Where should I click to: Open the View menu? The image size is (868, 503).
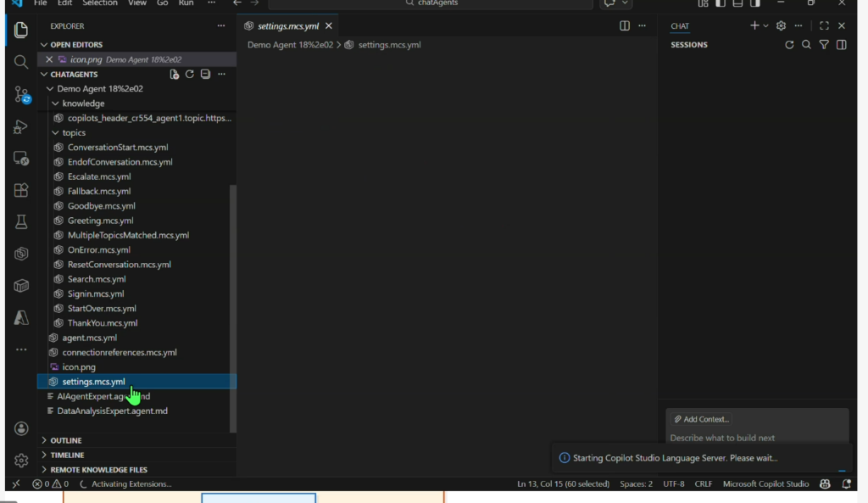coord(136,3)
